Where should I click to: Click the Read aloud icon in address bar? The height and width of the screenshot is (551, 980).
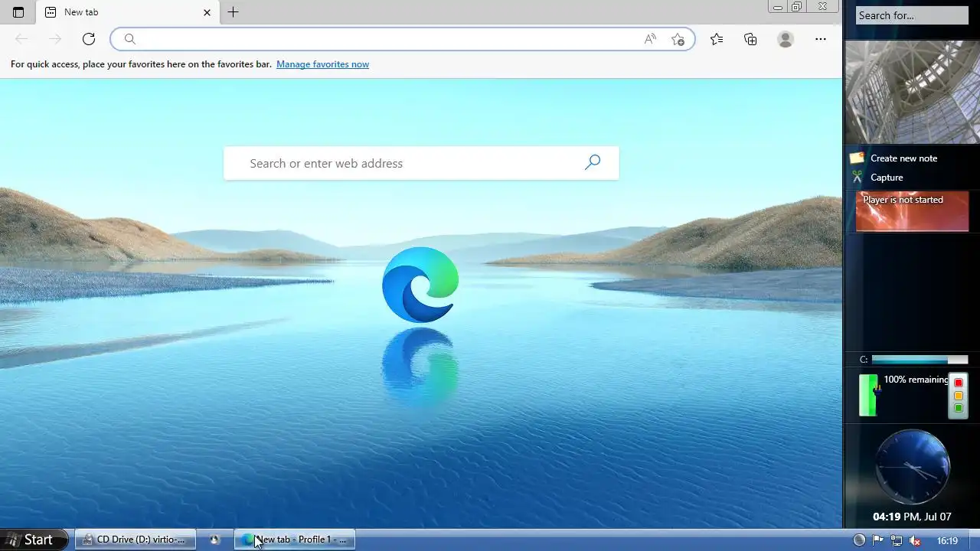(x=650, y=39)
